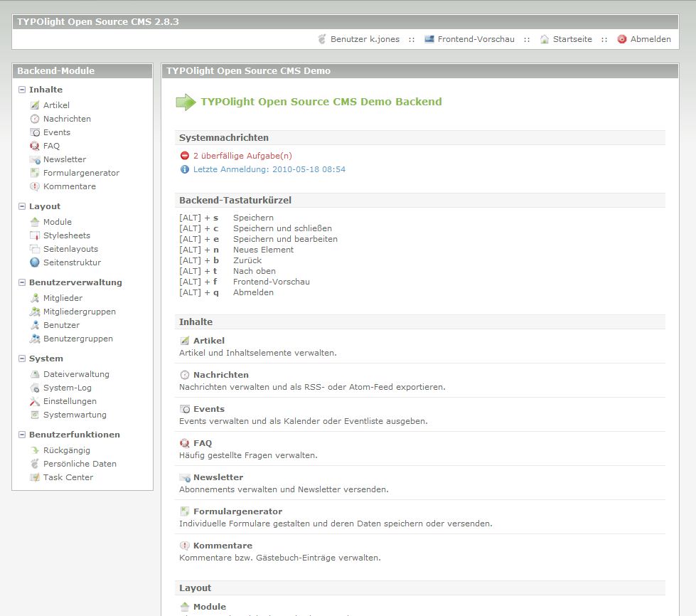696x616 pixels.
Task: Click the Persönliche Daten icon
Action: point(35,464)
